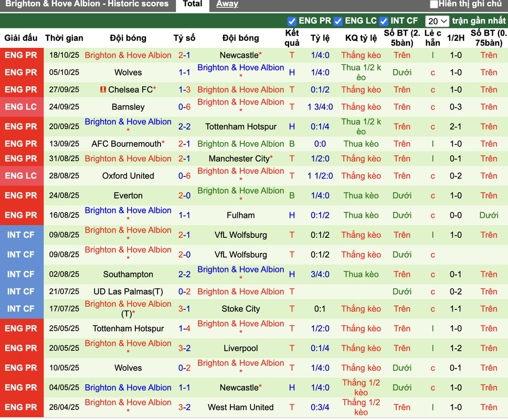Click Barnsley team name

(x=128, y=107)
